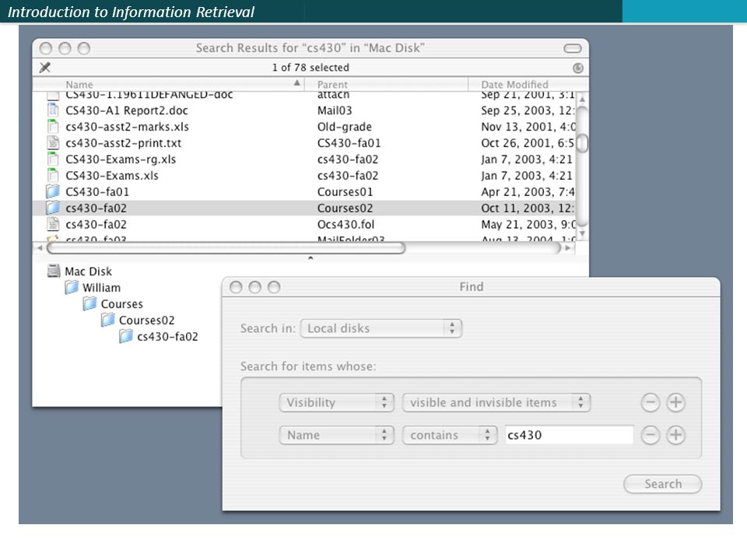Open the Search in Local disks dropdown
Screen dimensions: 747x560
[381, 328]
